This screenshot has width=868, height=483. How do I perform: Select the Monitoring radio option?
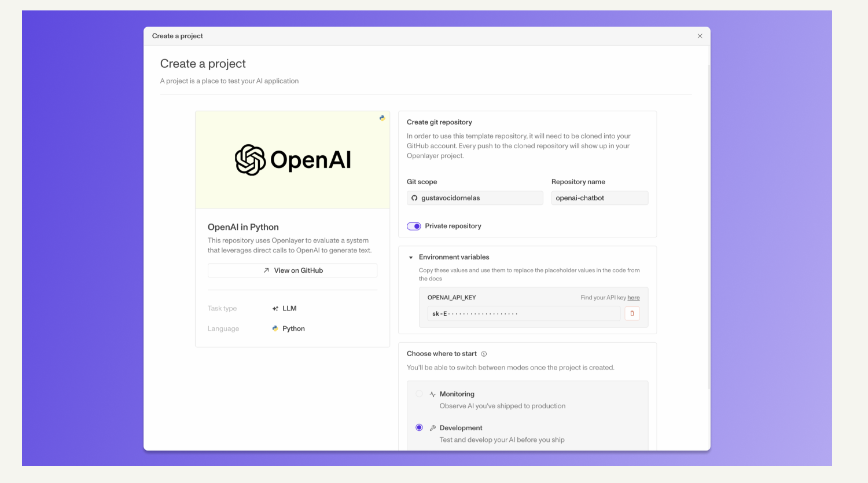[419, 394]
